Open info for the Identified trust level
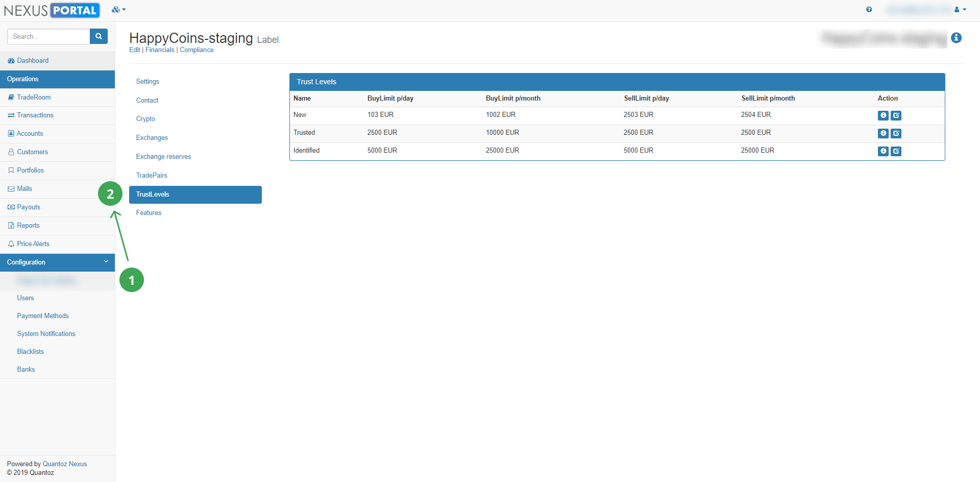Screen dimensions: 980x482 [x=883, y=151]
